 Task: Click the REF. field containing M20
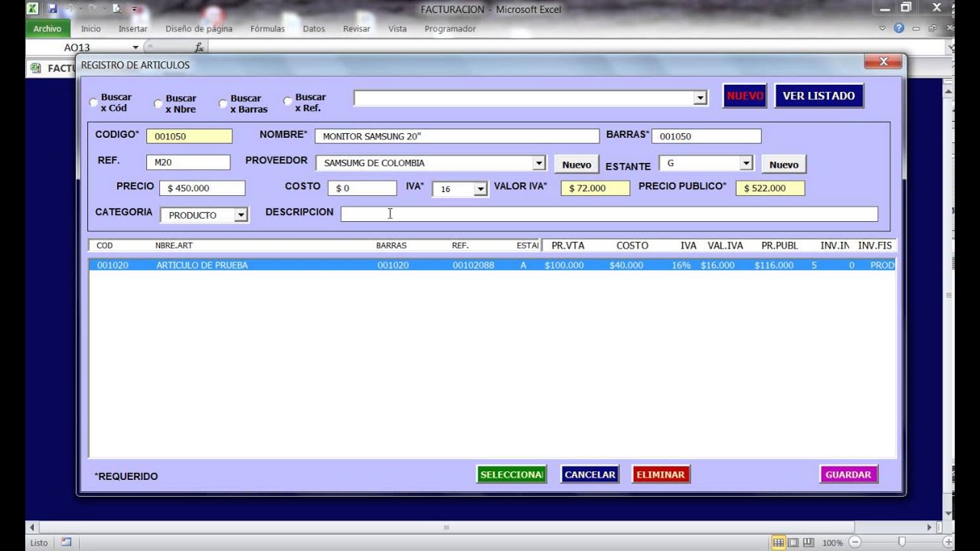[188, 162]
